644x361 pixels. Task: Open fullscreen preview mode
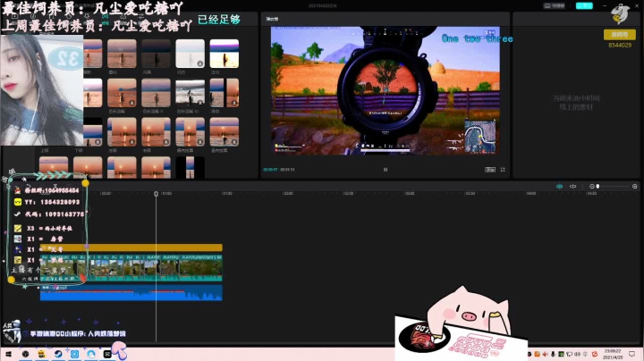pyautogui.click(x=503, y=170)
